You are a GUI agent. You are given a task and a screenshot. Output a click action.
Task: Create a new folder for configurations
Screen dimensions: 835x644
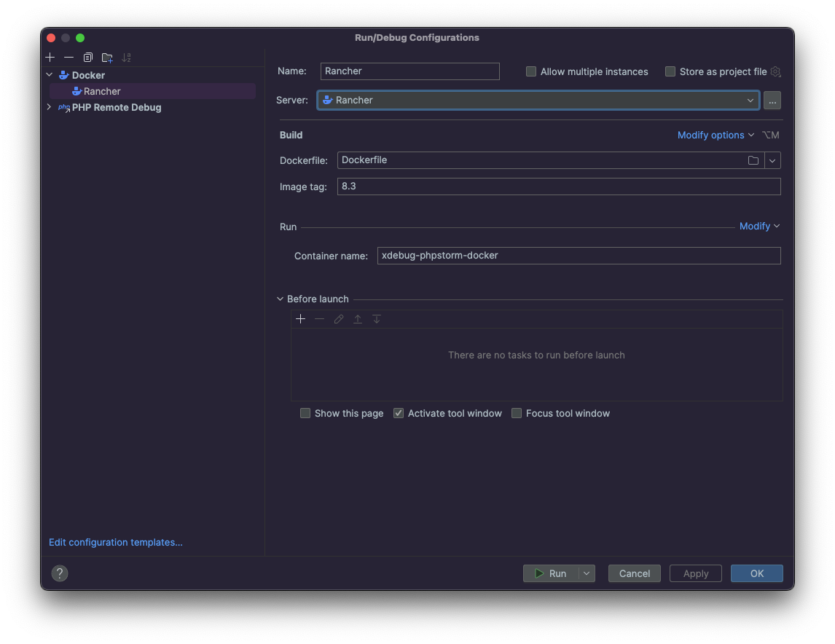pyautogui.click(x=107, y=57)
